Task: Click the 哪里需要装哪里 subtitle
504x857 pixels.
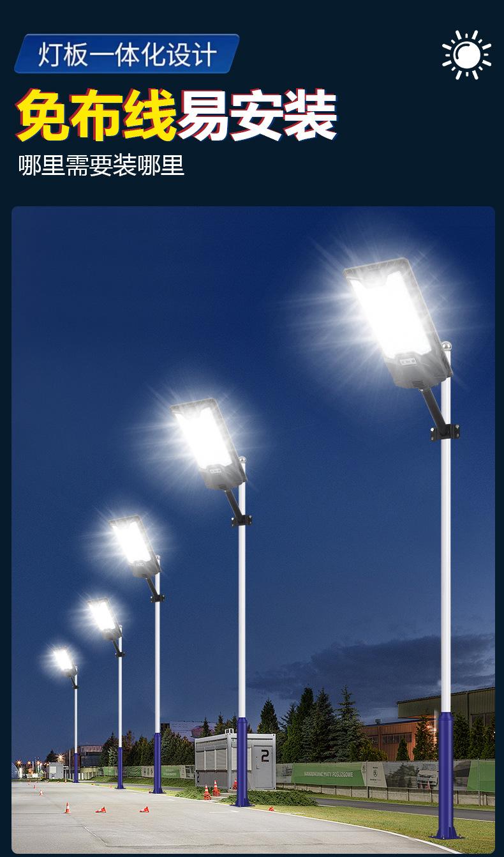Action: (101, 165)
